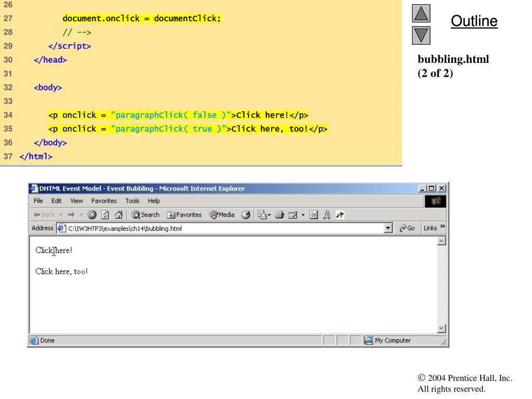Click the last toolbar icon after Messenger
Viewport: 532px width, 399px height.
click(340, 215)
